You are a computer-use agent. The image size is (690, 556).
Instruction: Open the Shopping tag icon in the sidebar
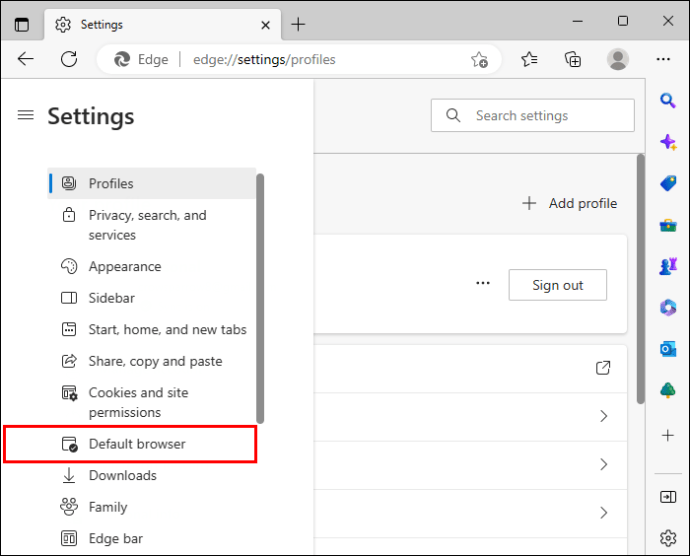[x=668, y=183]
